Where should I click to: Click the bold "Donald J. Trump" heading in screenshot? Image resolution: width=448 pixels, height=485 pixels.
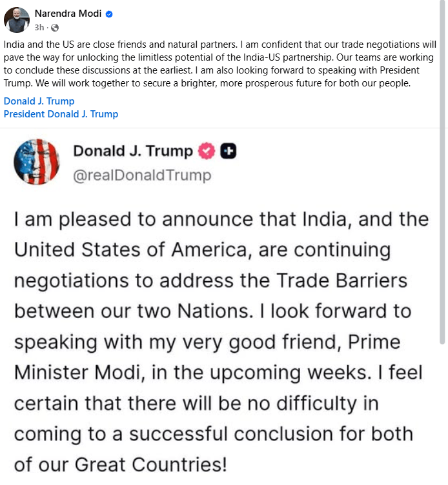coord(133,151)
